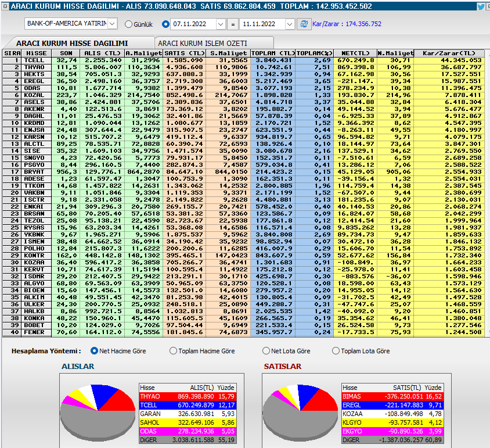
Task: Select the SISE stock row
Action: coord(244,151)
